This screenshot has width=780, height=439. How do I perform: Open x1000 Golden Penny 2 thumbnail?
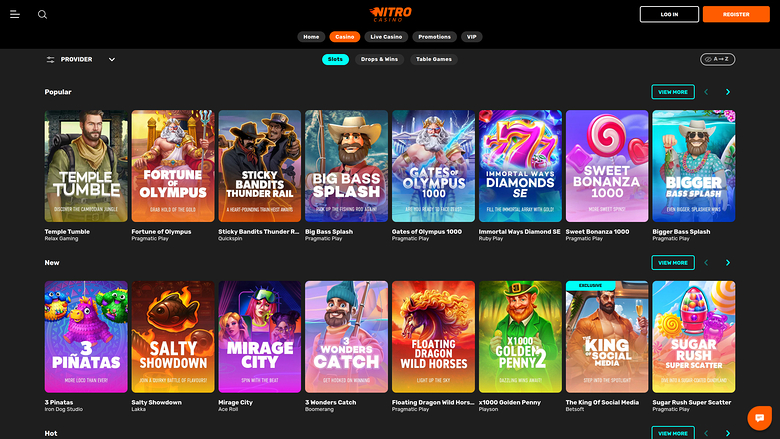click(520, 337)
